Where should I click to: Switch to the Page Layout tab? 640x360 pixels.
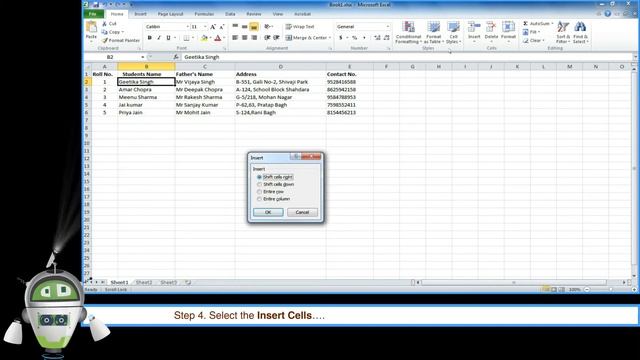click(170, 14)
